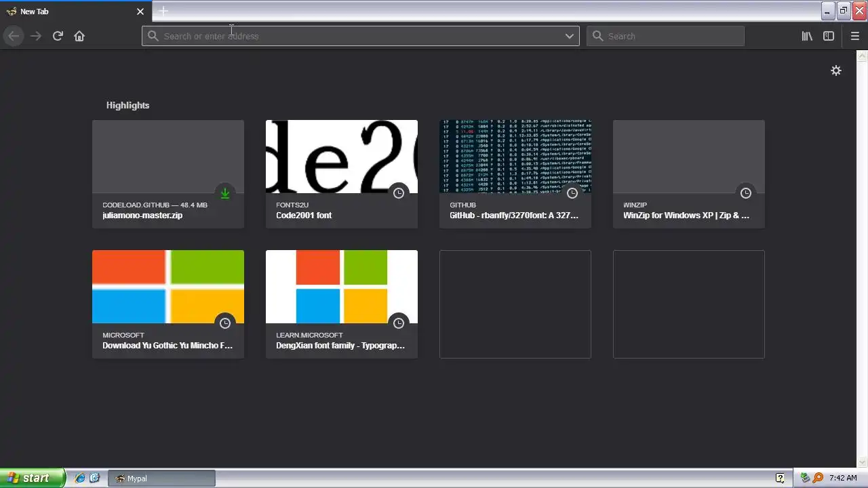
Task: Click the green network tray icon
Action: 805,478
